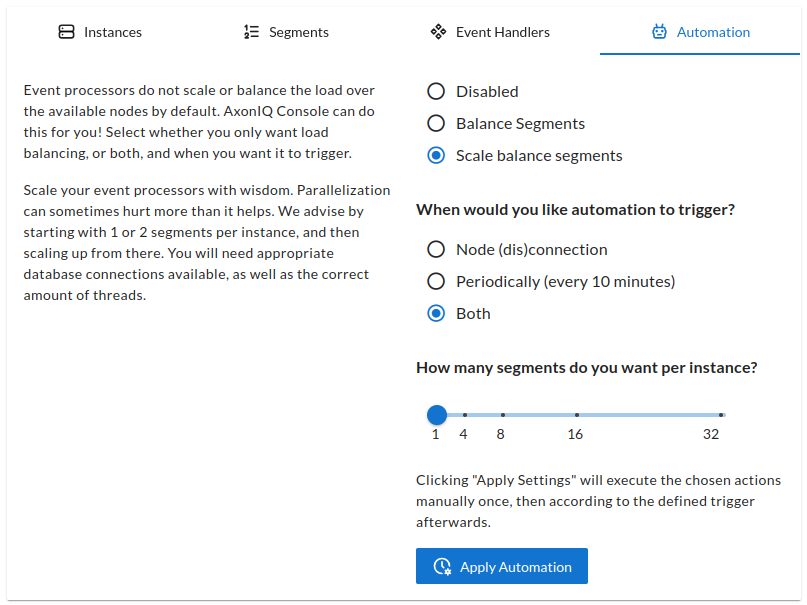The image size is (807, 605).
Task: Click the Instances tab icon
Action: [67, 31]
